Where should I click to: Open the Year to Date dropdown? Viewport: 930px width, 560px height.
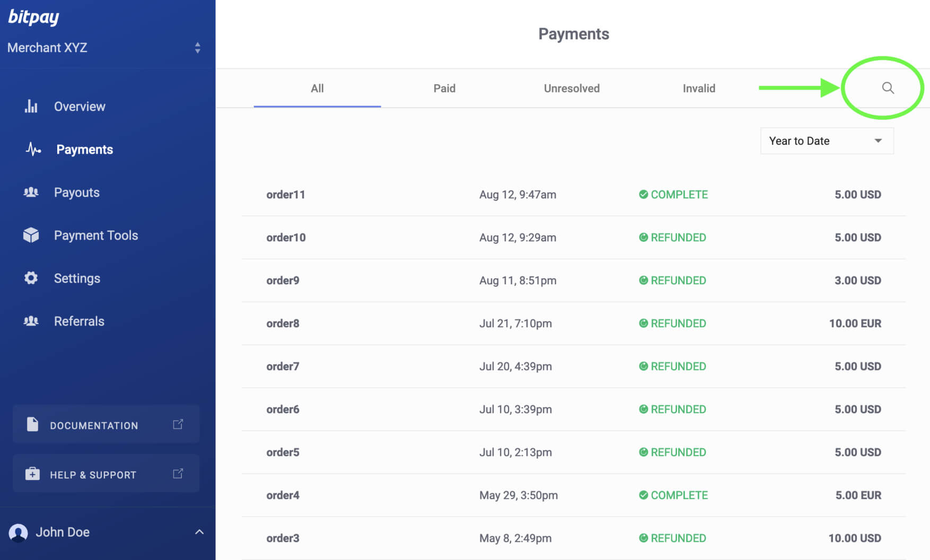coord(827,141)
